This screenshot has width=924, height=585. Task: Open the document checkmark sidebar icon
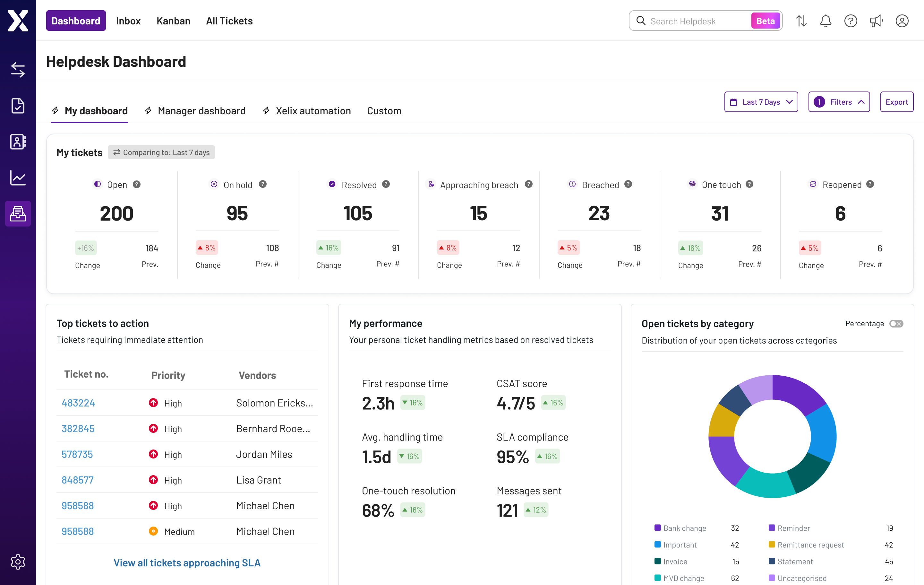(x=18, y=106)
